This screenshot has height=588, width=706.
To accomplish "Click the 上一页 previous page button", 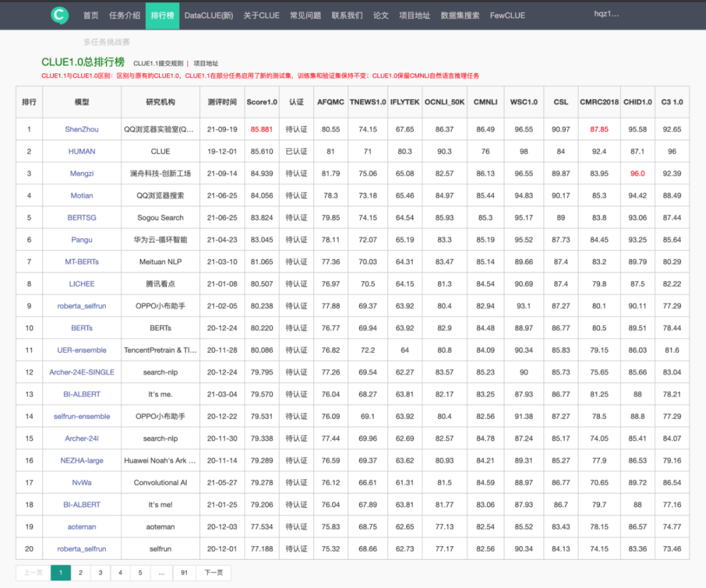I will pyautogui.click(x=33, y=573).
